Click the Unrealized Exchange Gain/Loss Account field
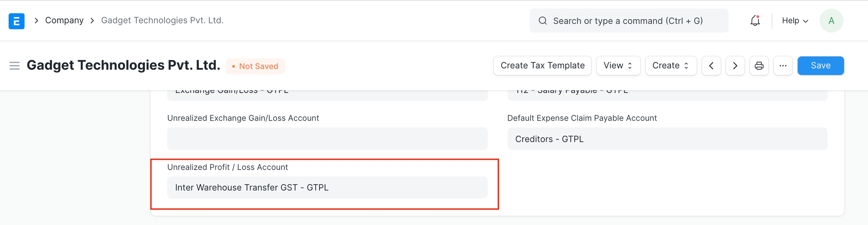868x225 pixels. 327,139
